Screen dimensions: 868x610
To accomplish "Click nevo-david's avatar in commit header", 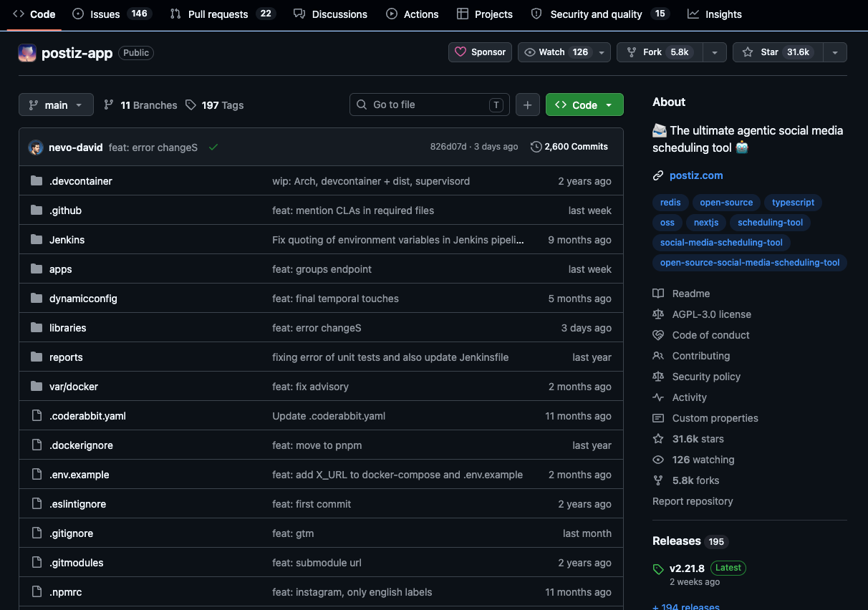I will [36, 147].
